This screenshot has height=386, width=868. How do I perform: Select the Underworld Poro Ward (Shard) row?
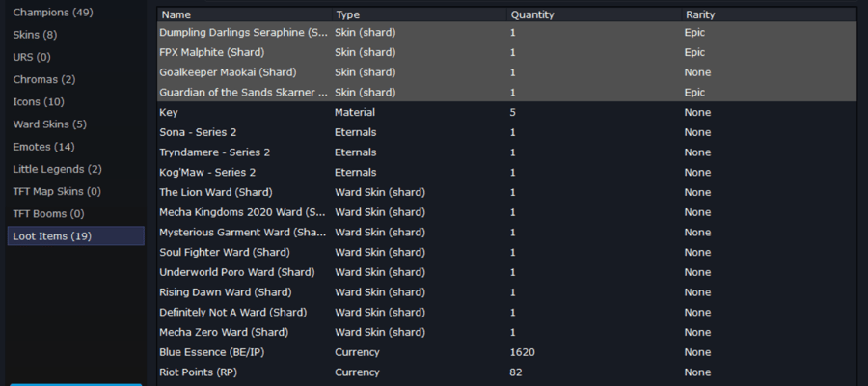507,272
